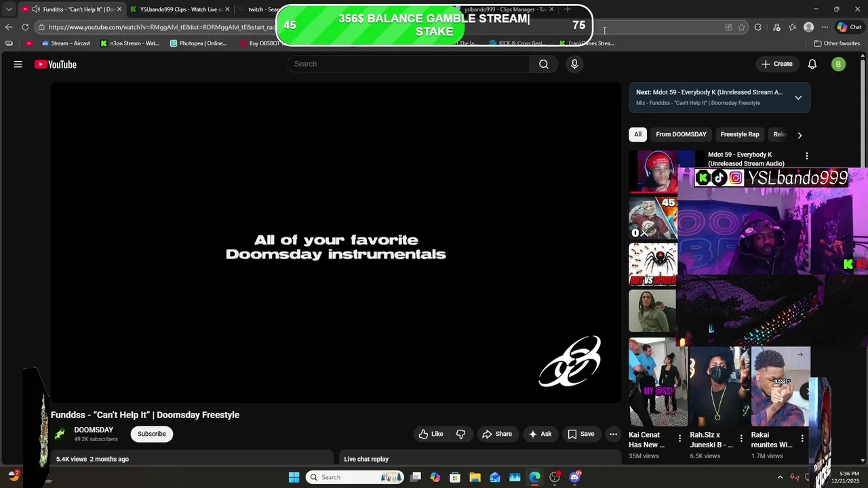868x488 pixels.
Task: Open Copilot Chat in Edge
Action: click(849, 27)
